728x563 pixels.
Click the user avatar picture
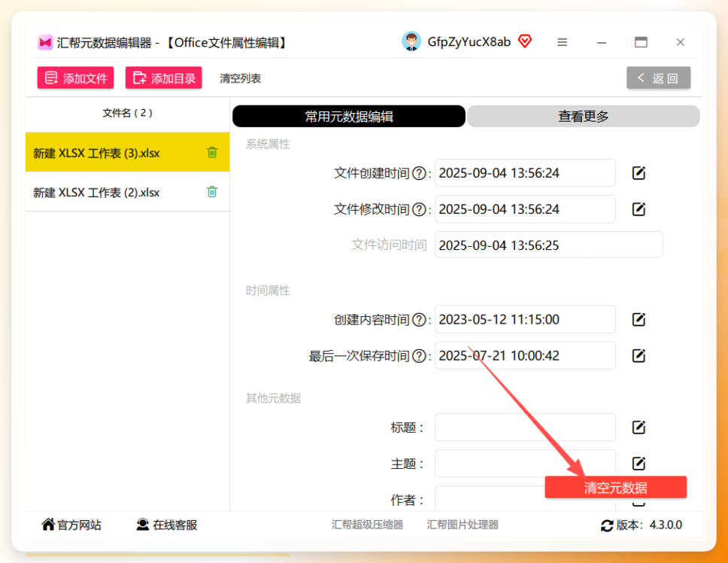(411, 42)
